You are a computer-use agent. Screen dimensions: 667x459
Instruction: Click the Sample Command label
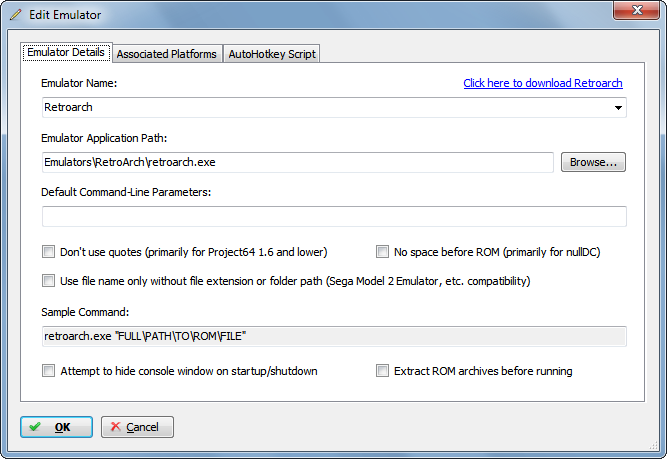click(x=85, y=312)
